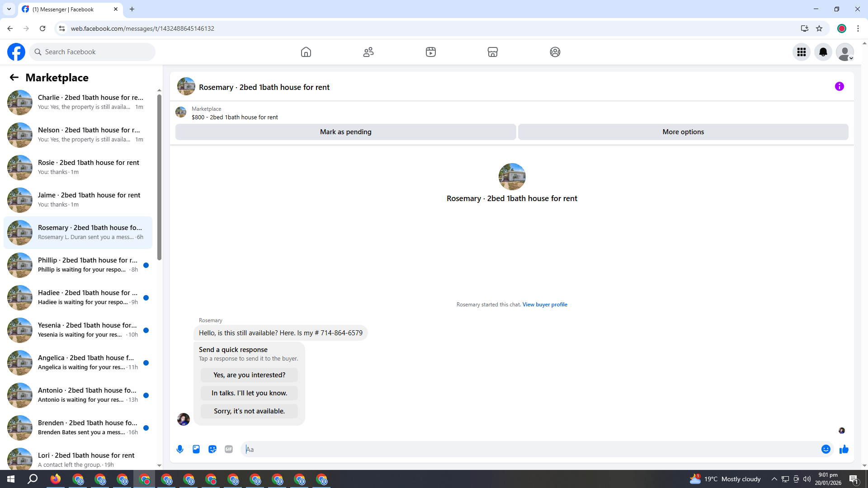Open Angelica's unread conversation
The height and width of the screenshot is (488, 868).
click(x=78, y=363)
